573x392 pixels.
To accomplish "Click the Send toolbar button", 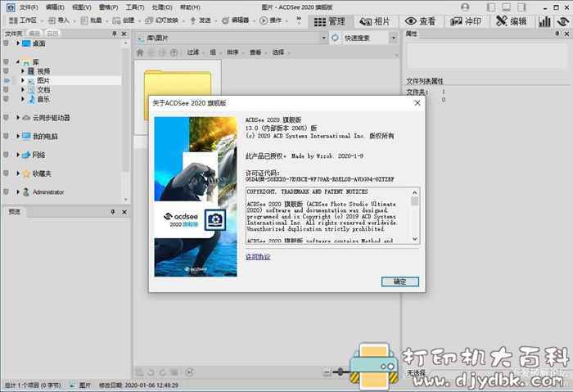I will (x=201, y=20).
